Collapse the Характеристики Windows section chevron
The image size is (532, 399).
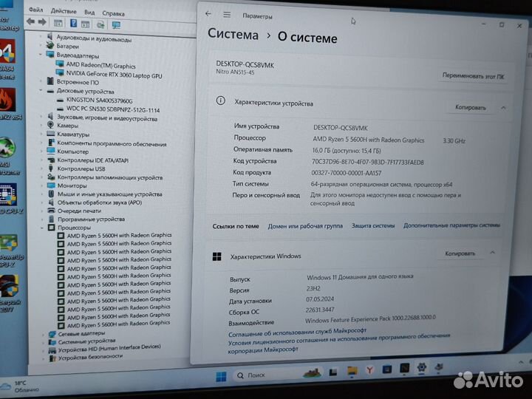pos(492,253)
